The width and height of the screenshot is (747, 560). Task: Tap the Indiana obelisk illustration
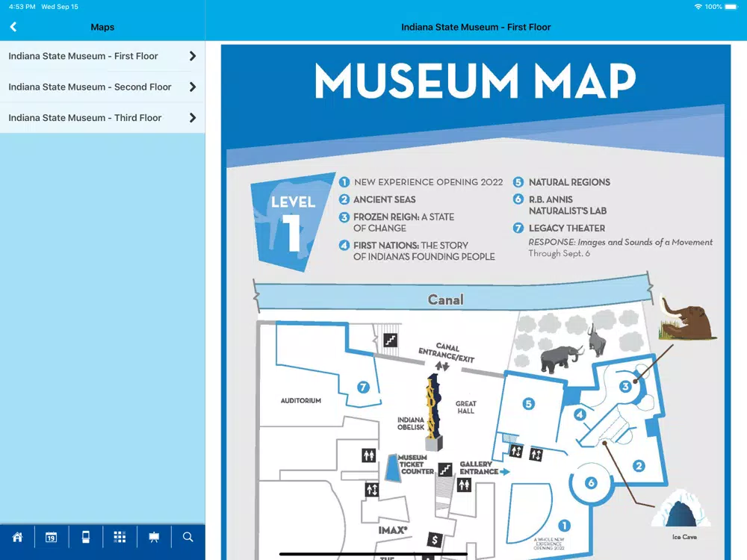(x=434, y=412)
